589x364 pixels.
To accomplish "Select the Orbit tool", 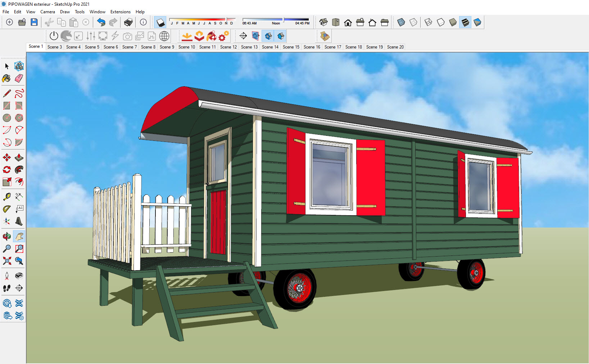I will 6,236.
